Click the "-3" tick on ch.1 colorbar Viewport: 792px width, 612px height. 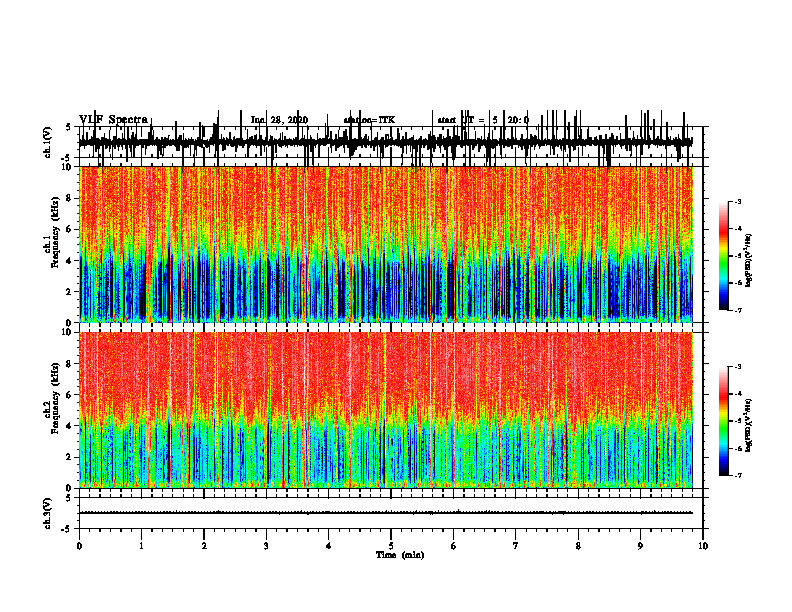click(x=737, y=202)
